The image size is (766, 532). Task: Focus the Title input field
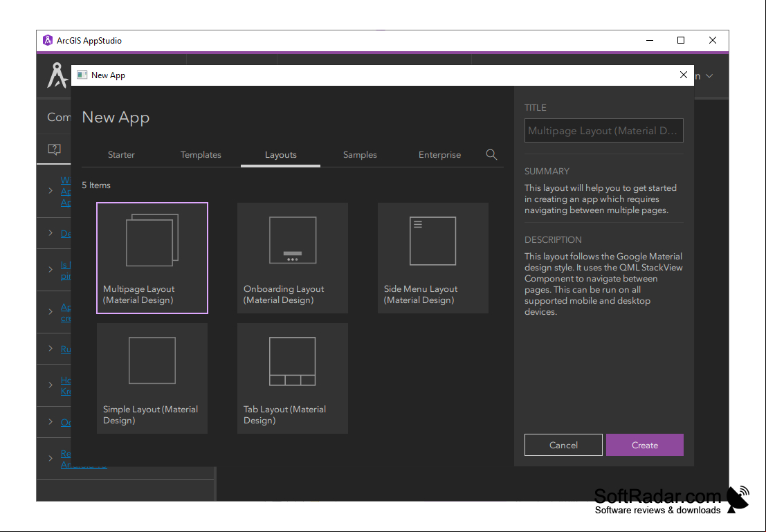[x=604, y=131]
